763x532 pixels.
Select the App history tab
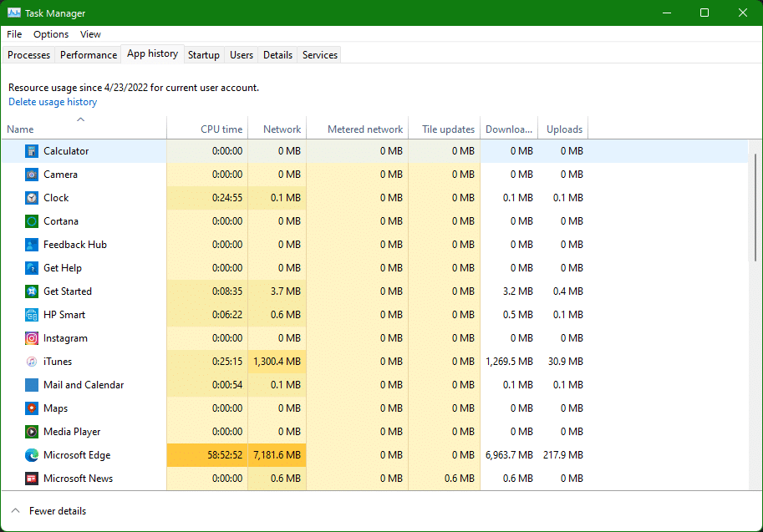[x=152, y=53]
